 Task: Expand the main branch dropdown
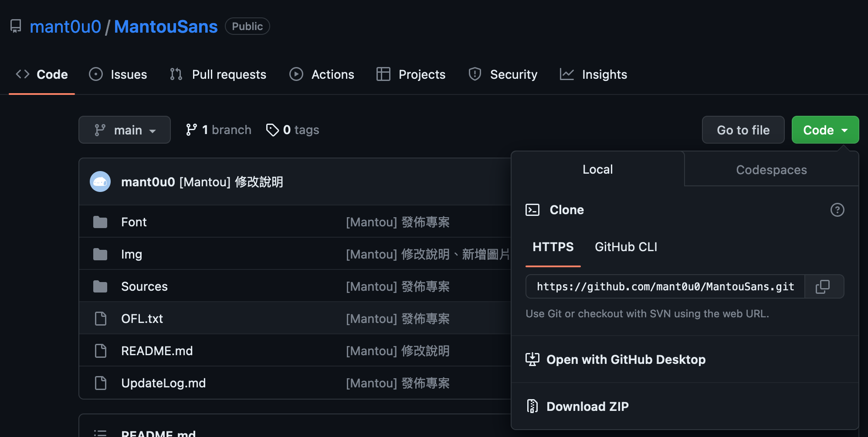coord(125,130)
